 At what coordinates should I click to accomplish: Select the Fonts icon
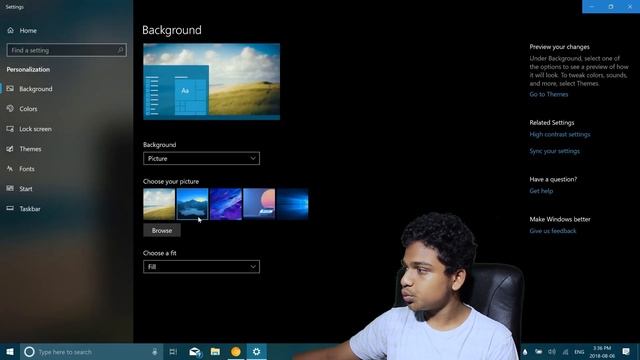point(10,169)
